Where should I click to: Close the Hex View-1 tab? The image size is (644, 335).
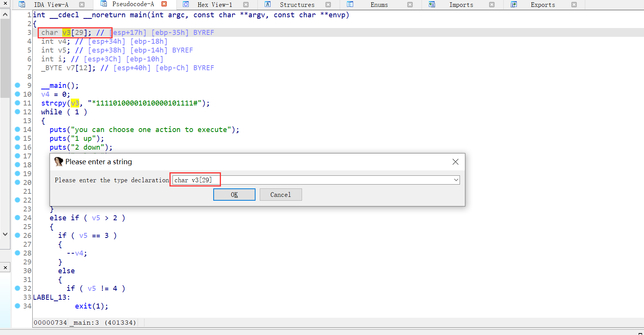click(x=246, y=5)
